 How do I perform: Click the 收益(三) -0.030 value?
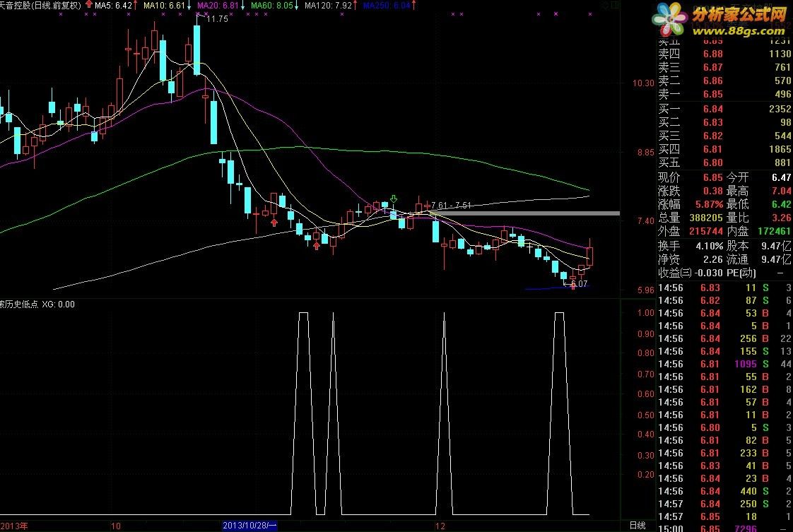point(708,273)
